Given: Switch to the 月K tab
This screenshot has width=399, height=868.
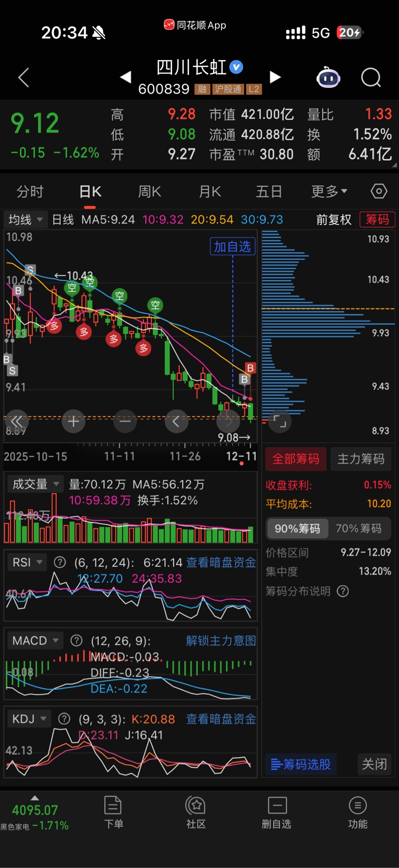Looking at the screenshot, I should point(210,191).
